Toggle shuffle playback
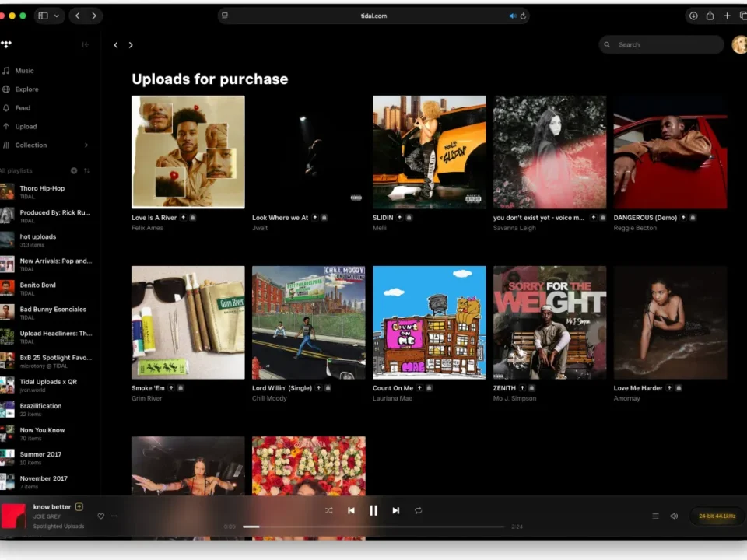747x560 pixels. click(x=328, y=511)
